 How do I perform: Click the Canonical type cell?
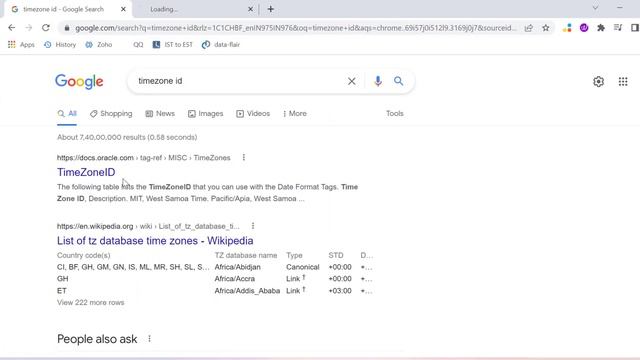[302, 267]
